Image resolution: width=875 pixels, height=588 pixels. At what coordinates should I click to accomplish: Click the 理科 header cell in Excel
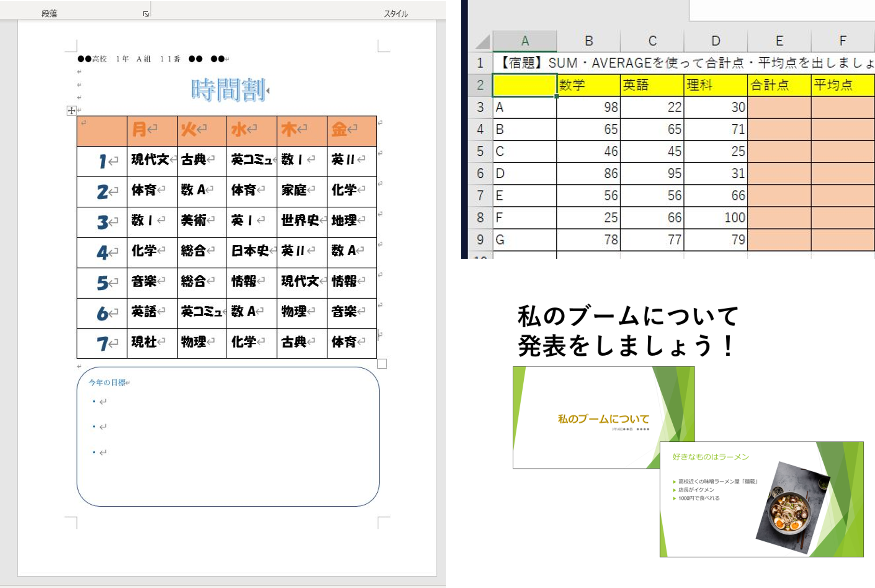click(716, 85)
